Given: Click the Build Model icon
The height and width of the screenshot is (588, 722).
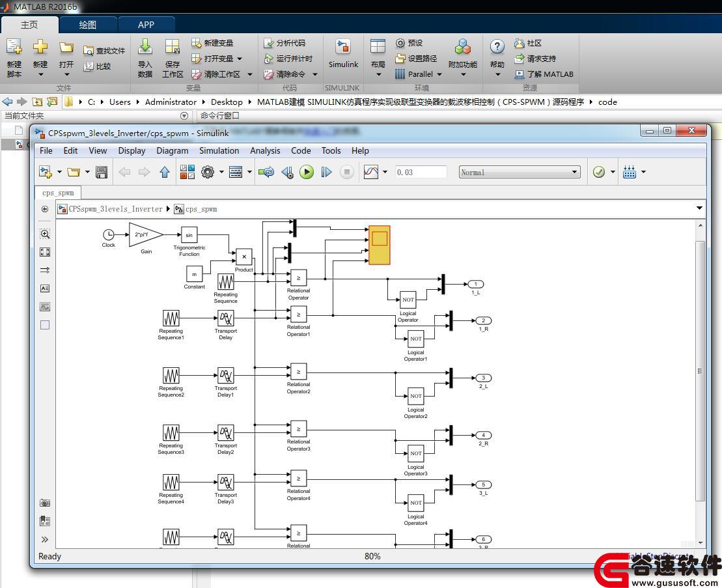Looking at the screenshot, I should (x=629, y=172).
